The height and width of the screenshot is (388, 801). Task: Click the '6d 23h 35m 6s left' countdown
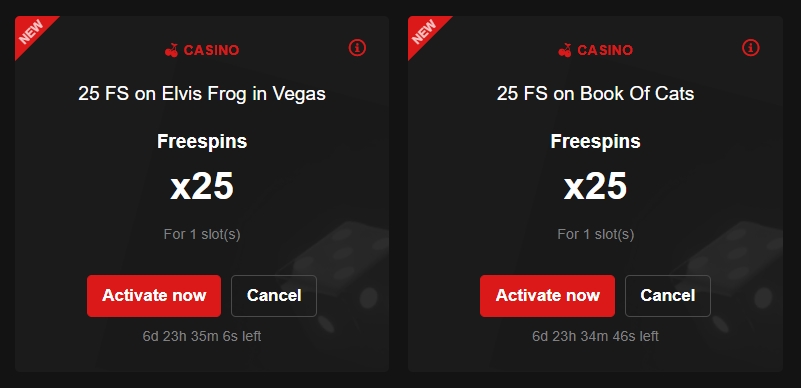coord(202,336)
